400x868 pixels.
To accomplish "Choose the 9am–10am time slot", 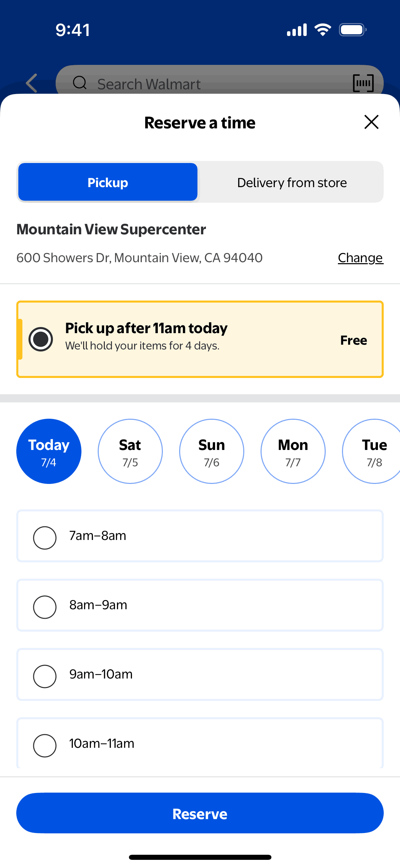I will [x=44, y=676].
